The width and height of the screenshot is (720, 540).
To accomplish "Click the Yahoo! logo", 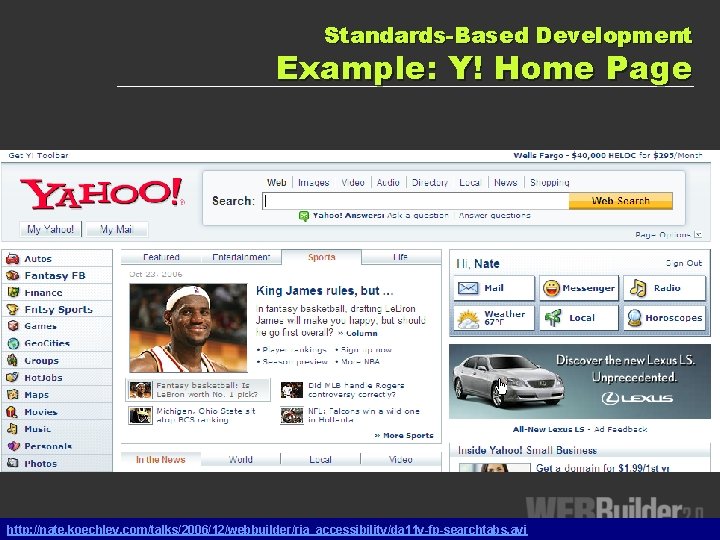I will tap(102, 193).
